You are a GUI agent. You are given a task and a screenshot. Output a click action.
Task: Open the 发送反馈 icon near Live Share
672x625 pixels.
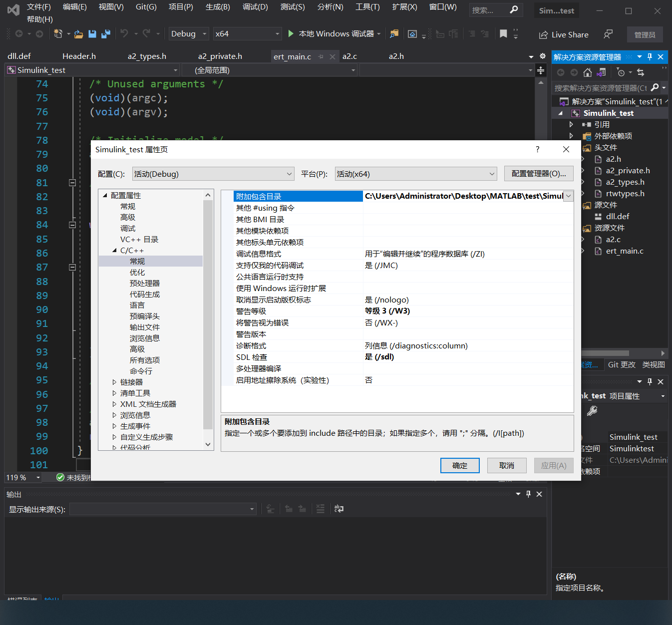(608, 34)
